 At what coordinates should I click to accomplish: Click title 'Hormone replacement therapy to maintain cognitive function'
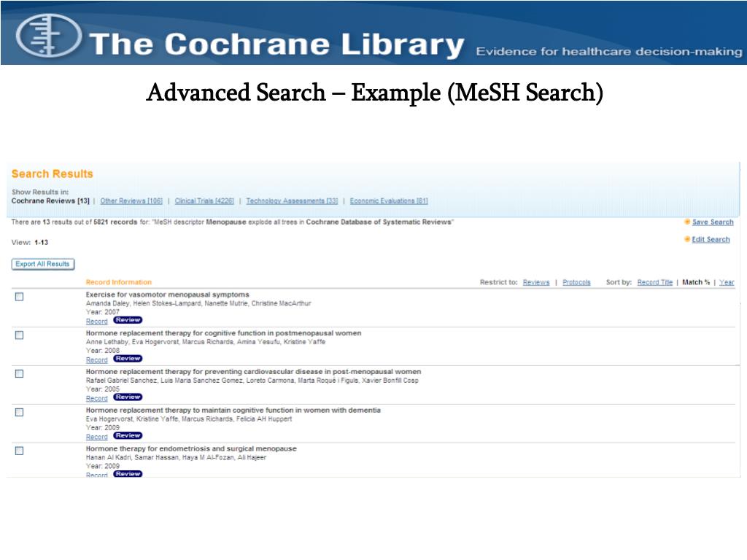[233, 411]
